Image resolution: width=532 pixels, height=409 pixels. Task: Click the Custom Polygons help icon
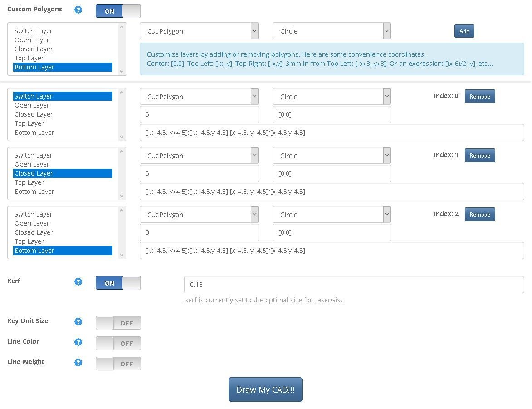[x=78, y=10]
